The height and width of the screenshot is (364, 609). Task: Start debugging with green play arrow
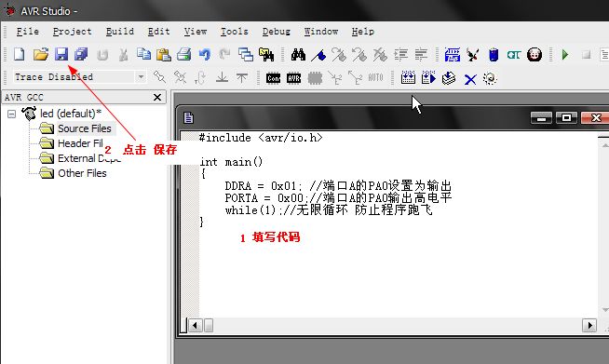(565, 55)
